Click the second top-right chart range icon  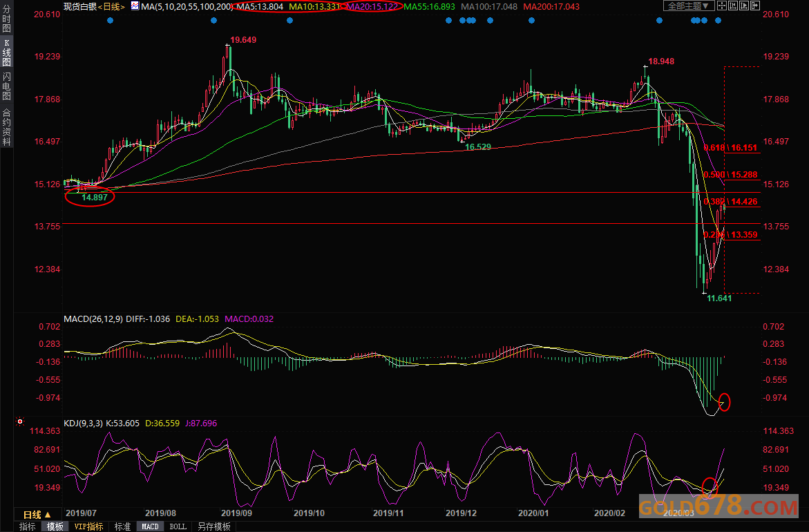732,6
